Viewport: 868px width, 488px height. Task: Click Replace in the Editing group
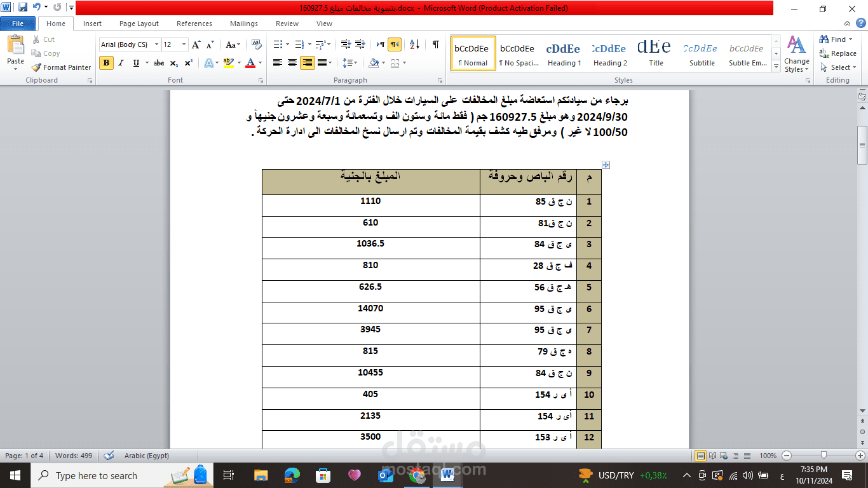pyautogui.click(x=838, y=53)
